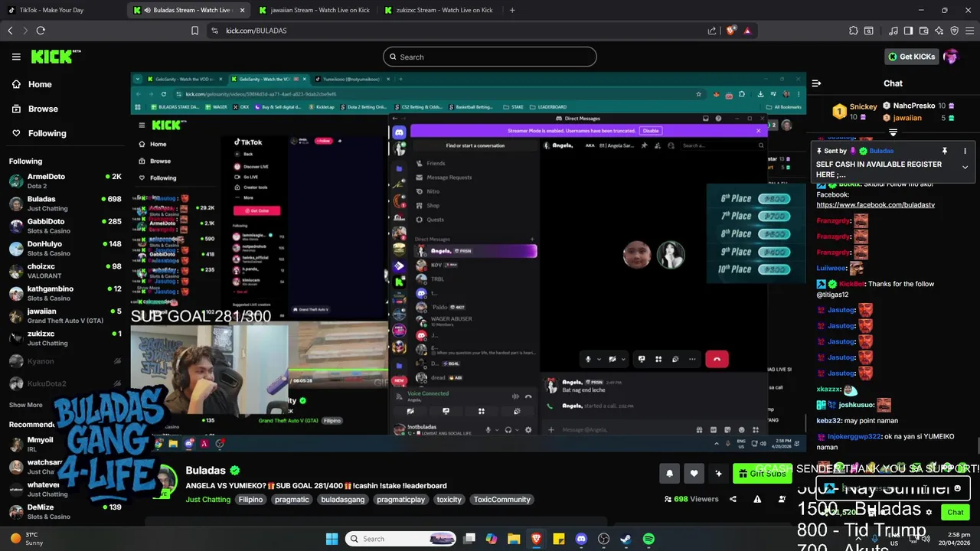The image size is (980, 551).
Task: Unpin pinned message pin icon
Action: (945, 151)
